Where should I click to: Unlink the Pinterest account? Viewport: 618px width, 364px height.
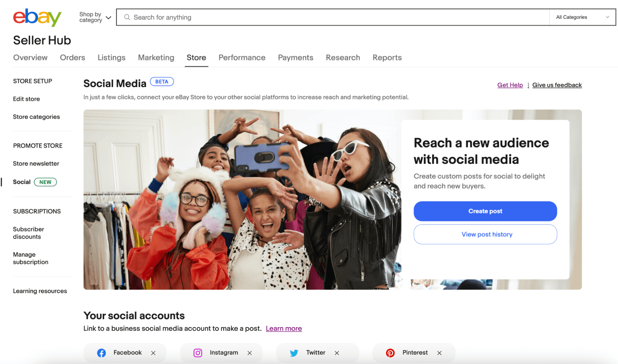439,353
